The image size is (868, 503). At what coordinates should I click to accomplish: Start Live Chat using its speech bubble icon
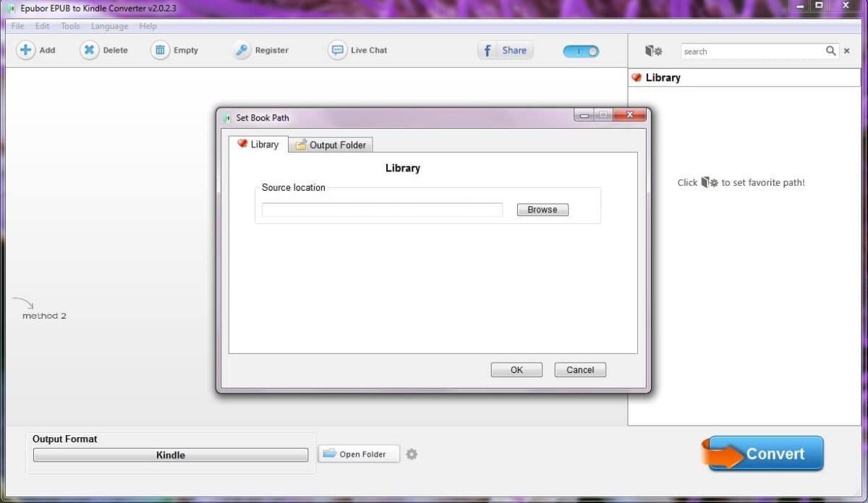(337, 50)
